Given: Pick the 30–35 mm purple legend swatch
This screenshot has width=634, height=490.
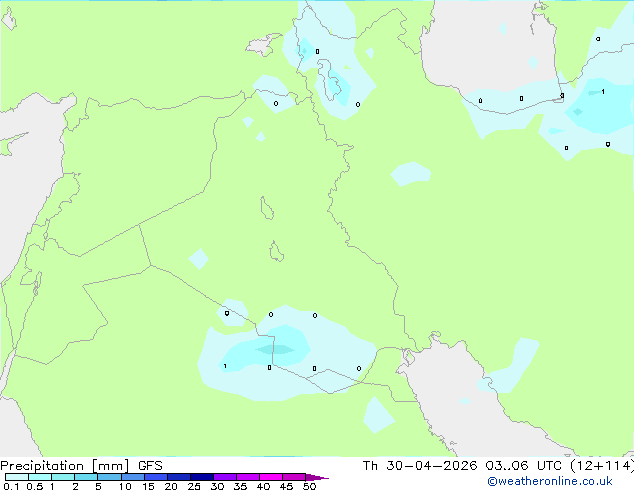Looking at the screenshot, I should point(224,477).
